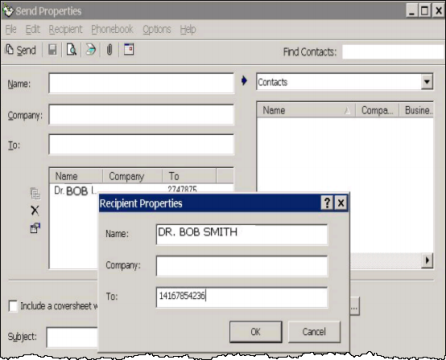Open the Edit menu
The width and height of the screenshot is (446, 360).
tap(33, 30)
